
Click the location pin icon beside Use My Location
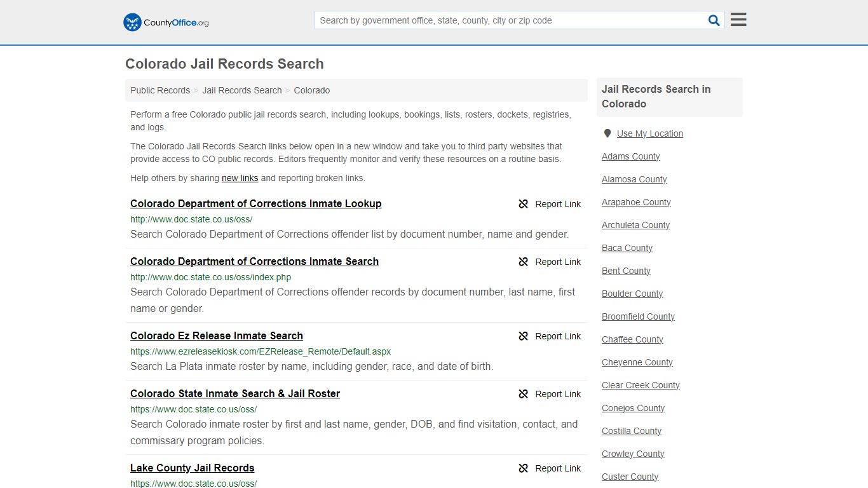click(607, 133)
